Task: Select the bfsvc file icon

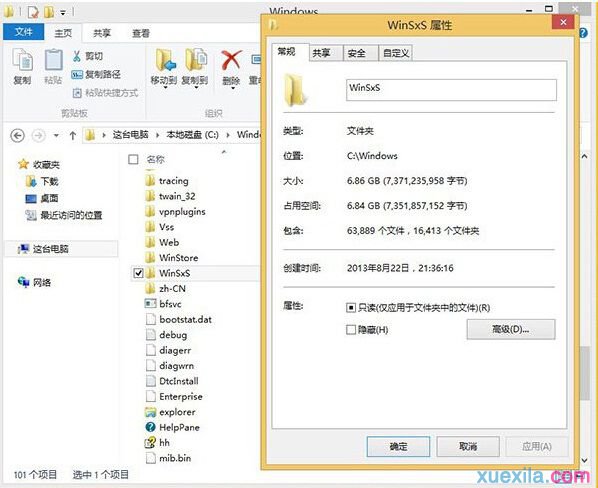Action: click(x=151, y=304)
